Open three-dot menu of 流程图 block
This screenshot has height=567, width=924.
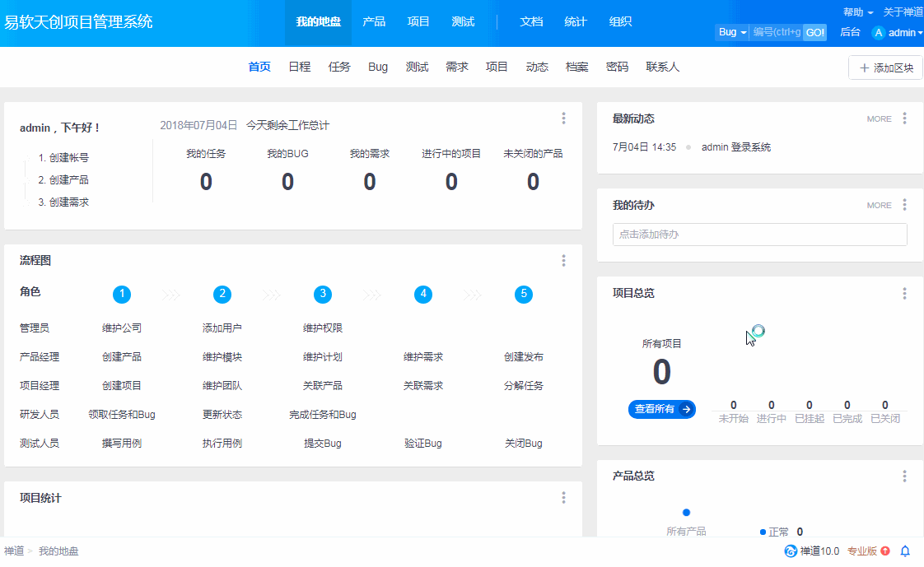tap(563, 261)
